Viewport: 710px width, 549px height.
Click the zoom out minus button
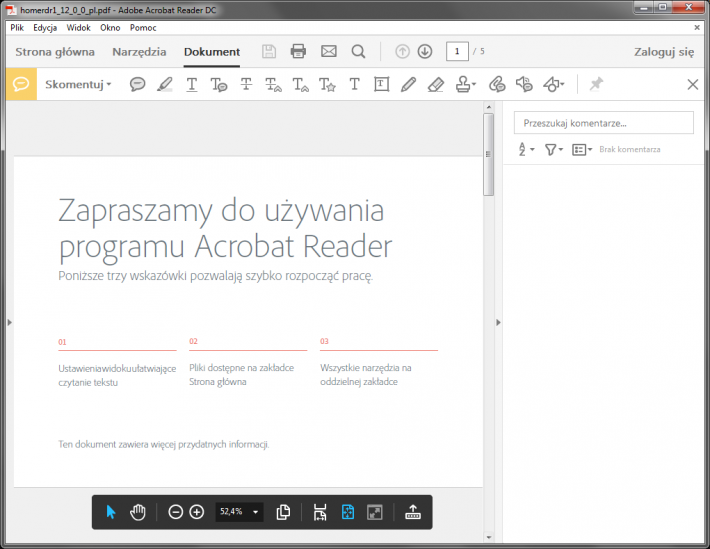tap(175, 512)
